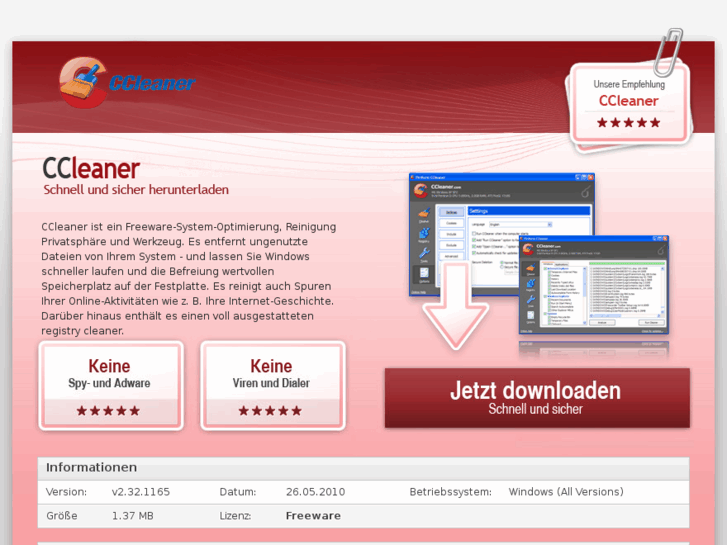This screenshot has width=727, height=545.
Task: Select the file size 1.37 MB
Action: pos(132,516)
